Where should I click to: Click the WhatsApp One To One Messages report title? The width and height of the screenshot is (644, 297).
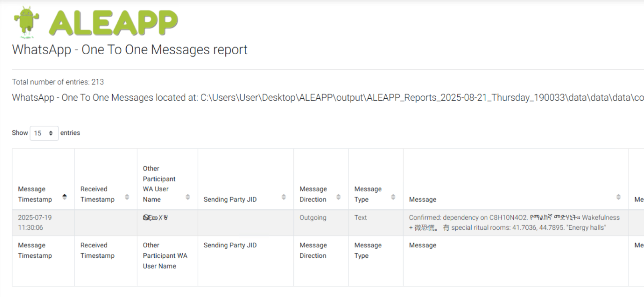click(x=129, y=49)
